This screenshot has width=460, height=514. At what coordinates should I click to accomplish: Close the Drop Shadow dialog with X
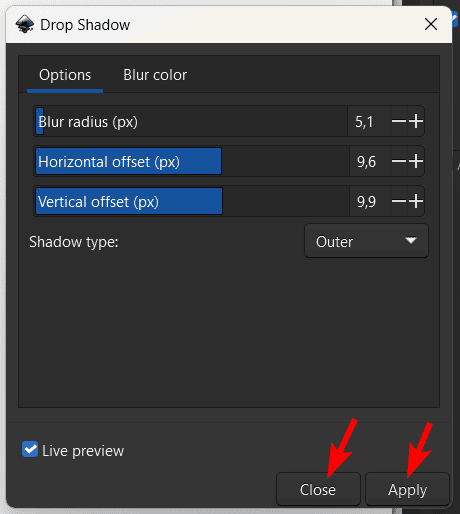click(x=431, y=24)
